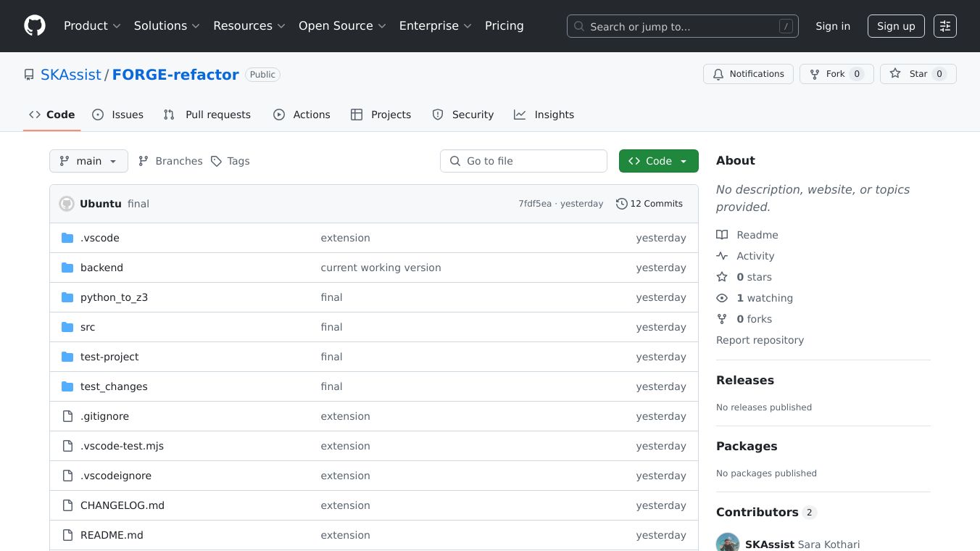Expand the green Code dropdown button
Screen dimensions: 980x551
click(x=658, y=161)
